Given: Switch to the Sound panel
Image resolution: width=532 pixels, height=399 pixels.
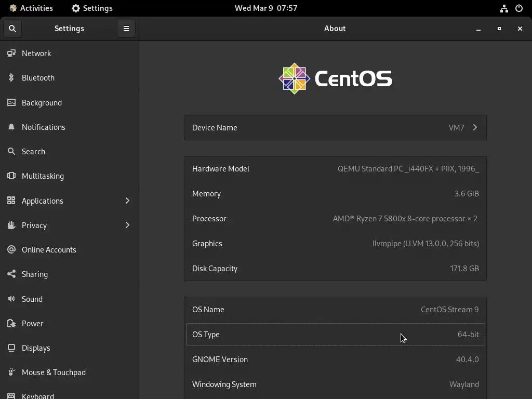Looking at the screenshot, I should 69,299.
